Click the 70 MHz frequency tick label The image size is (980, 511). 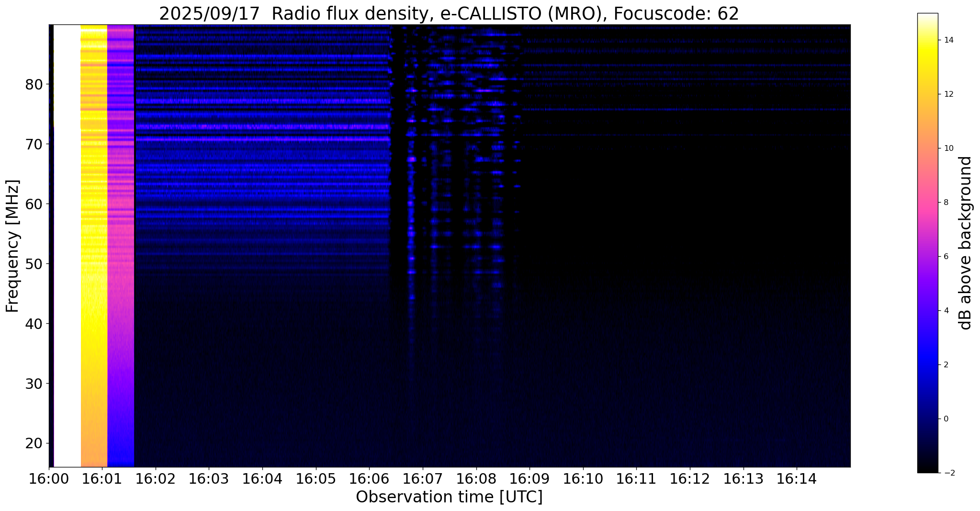coord(34,144)
